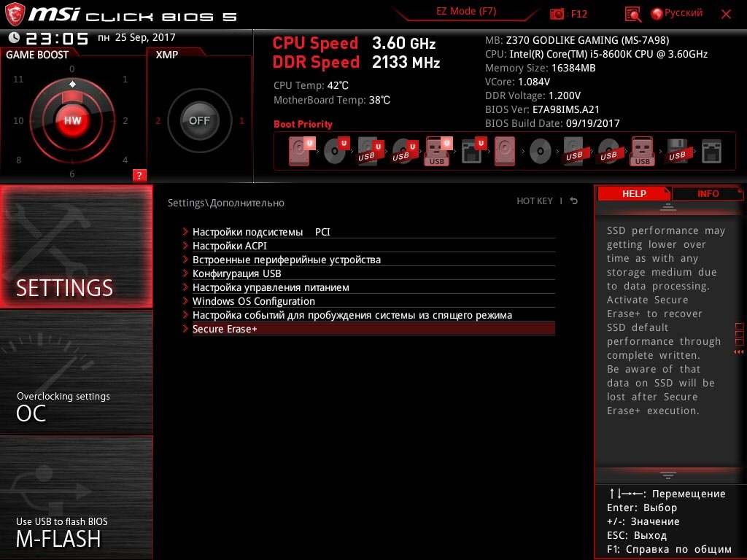
Task: Change language via Русский button
Action: point(676,13)
